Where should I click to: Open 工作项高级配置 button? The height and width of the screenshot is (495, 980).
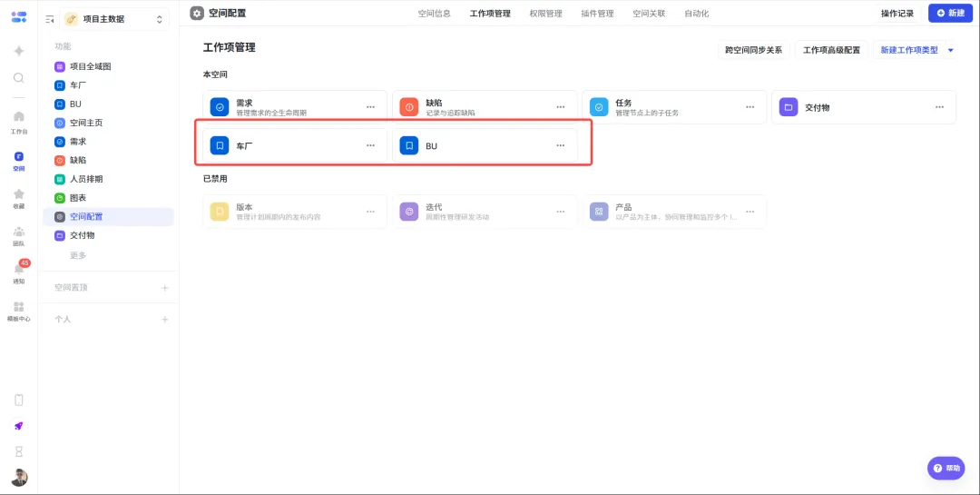pos(831,50)
